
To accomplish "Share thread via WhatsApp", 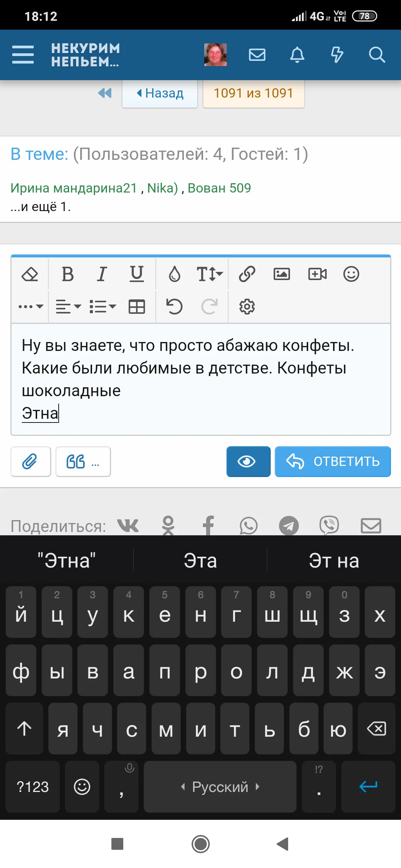I will (x=248, y=526).
